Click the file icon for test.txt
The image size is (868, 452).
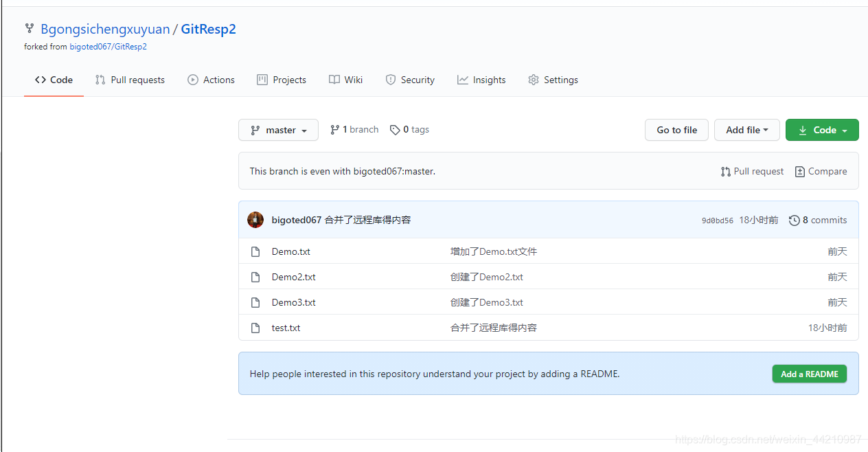pyautogui.click(x=255, y=328)
